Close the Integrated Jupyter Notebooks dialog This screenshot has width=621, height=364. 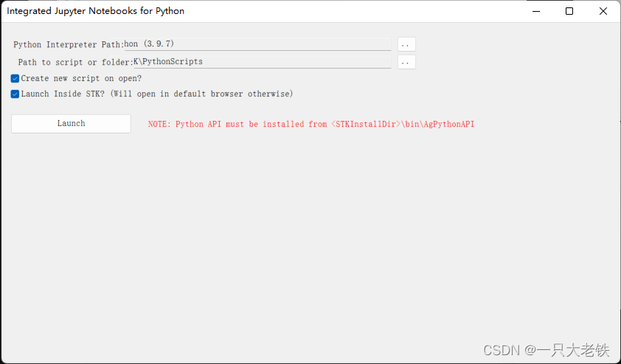coord(603,11)
